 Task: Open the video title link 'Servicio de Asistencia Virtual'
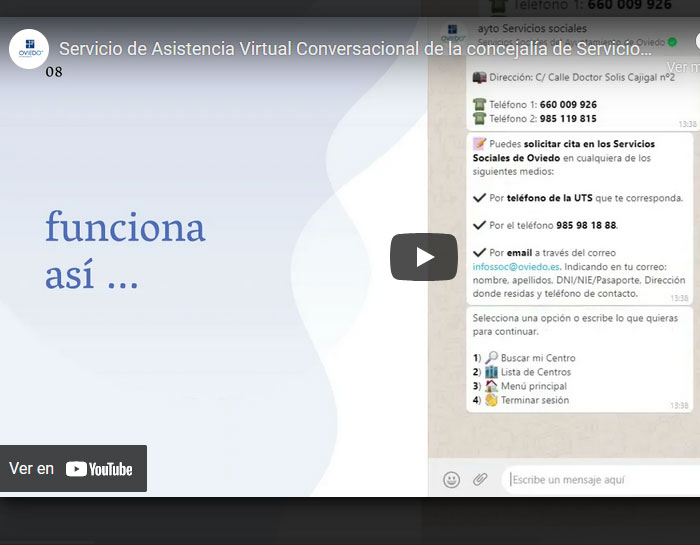coord(355,49)
